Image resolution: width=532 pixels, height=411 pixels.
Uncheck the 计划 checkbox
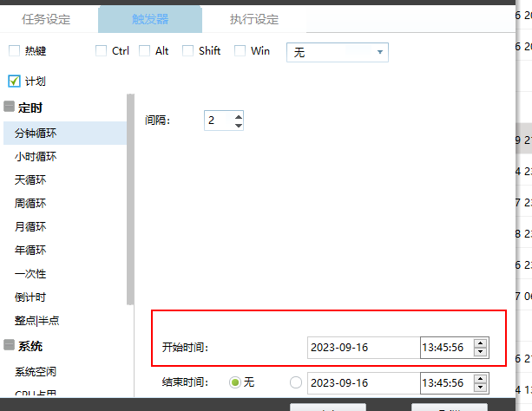pos(15,82)
